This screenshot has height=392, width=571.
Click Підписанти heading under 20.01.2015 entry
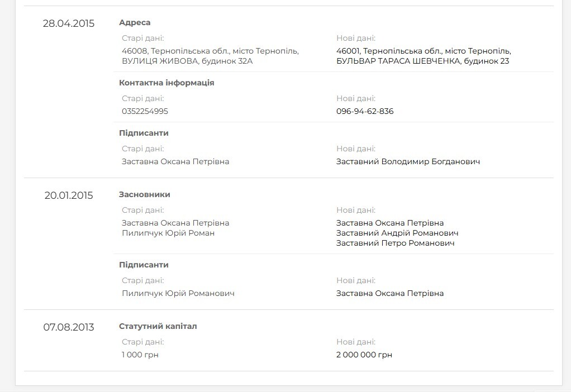(x=144, y=265)
